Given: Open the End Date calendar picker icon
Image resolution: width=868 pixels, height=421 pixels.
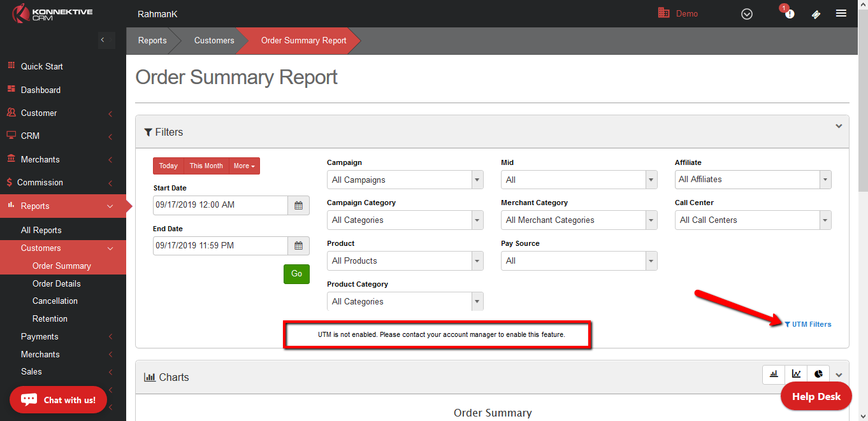Looking at the screenshot, I should (298, 246).
